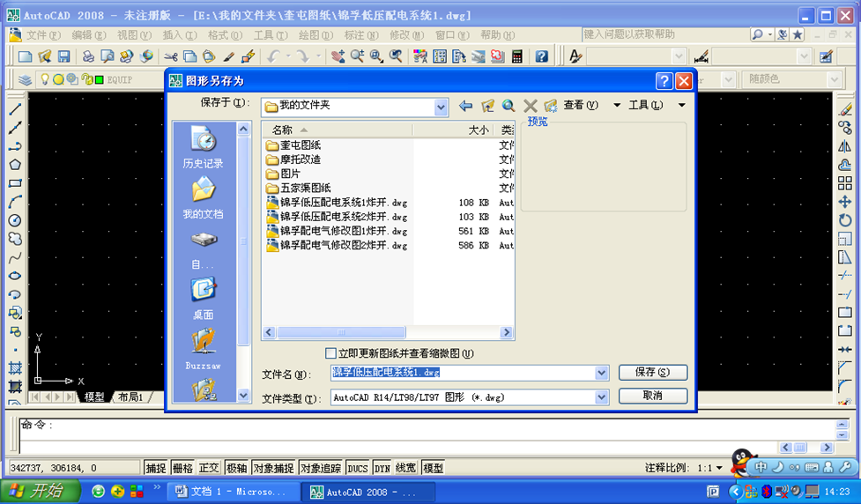Click the Match Properties brush icon
This screenshot has height=504, width=861.
coord(228,56)
